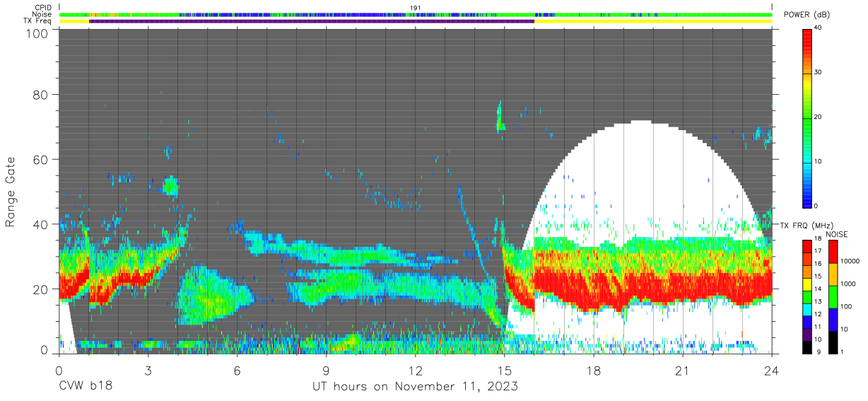Click the 18 hour x-axis tick label
Viewport: 868px width, 401px height.
click(594, 371)
